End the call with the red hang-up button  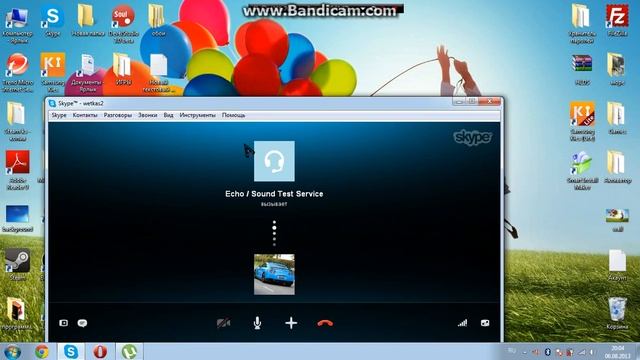[325, 323]
